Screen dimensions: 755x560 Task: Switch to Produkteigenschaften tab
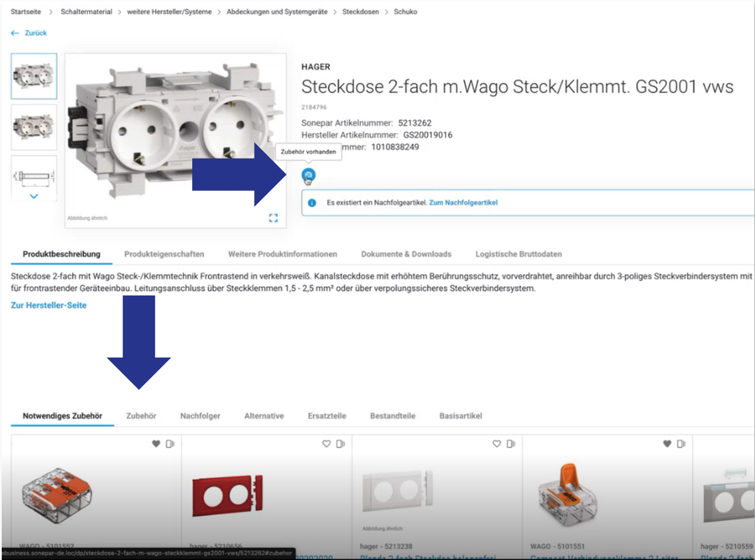pos(164,254)
